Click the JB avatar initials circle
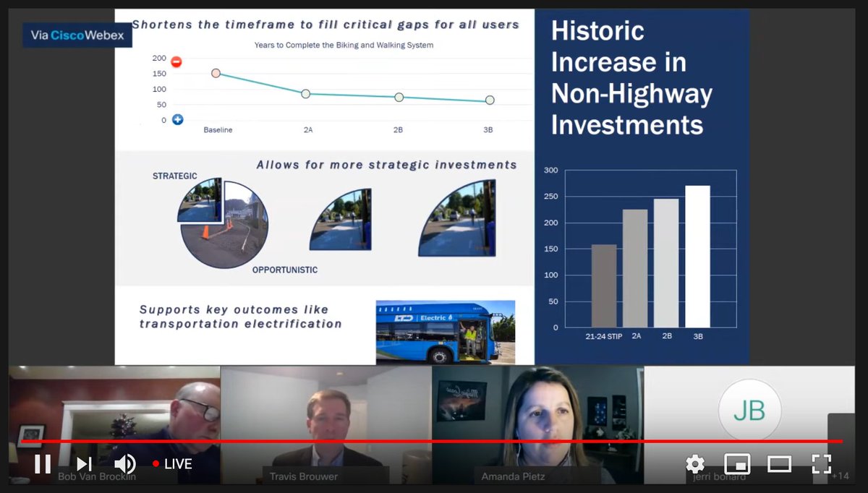The width and height of the screenshot is (868, 493). (x=750, y=410)
